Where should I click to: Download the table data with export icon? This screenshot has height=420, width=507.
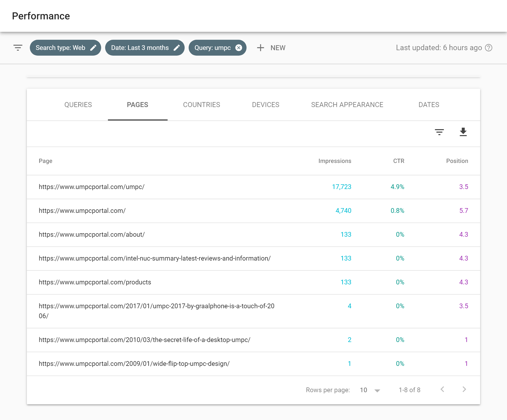tap(463, 132)
